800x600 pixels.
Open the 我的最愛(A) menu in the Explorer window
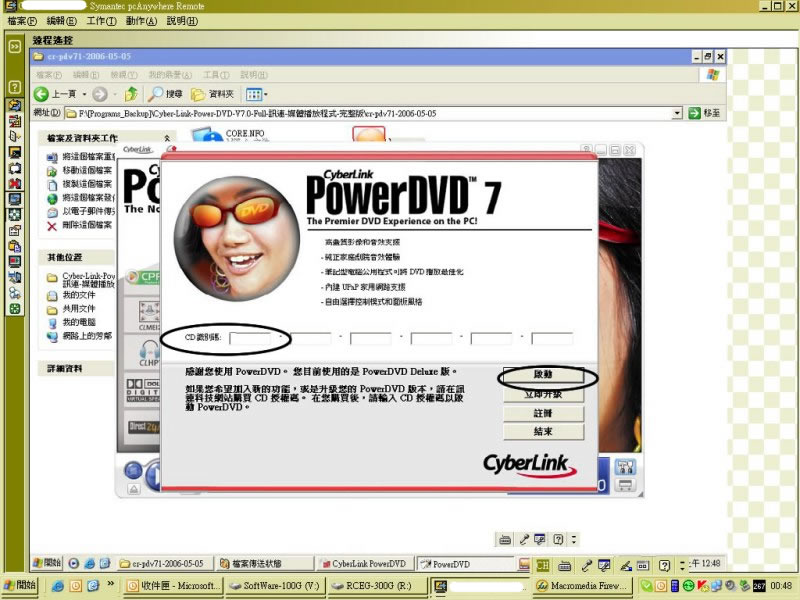click(170, 75)
